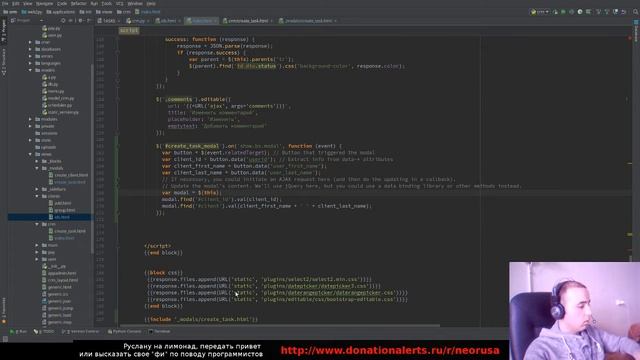Open the Navigate menu

click(44, 3)
